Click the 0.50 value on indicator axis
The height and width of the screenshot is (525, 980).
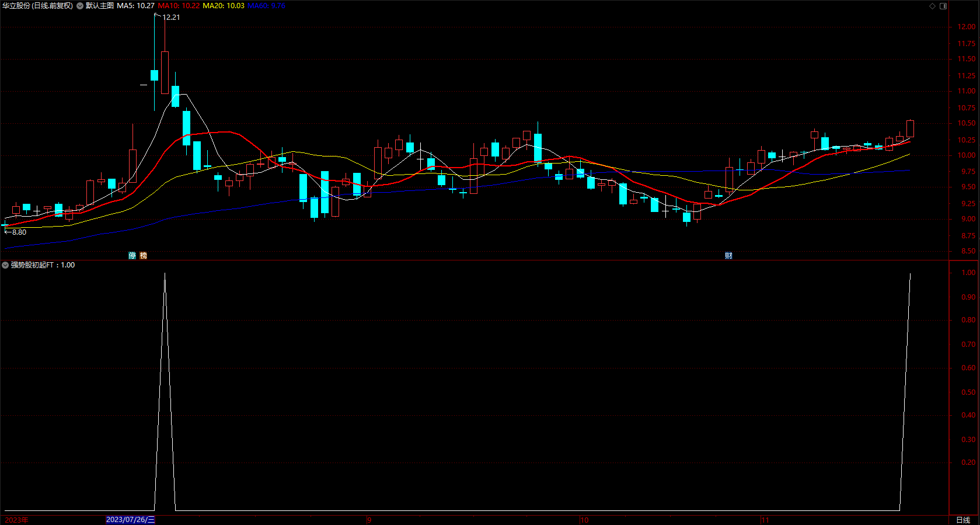(x=968, y=392)
